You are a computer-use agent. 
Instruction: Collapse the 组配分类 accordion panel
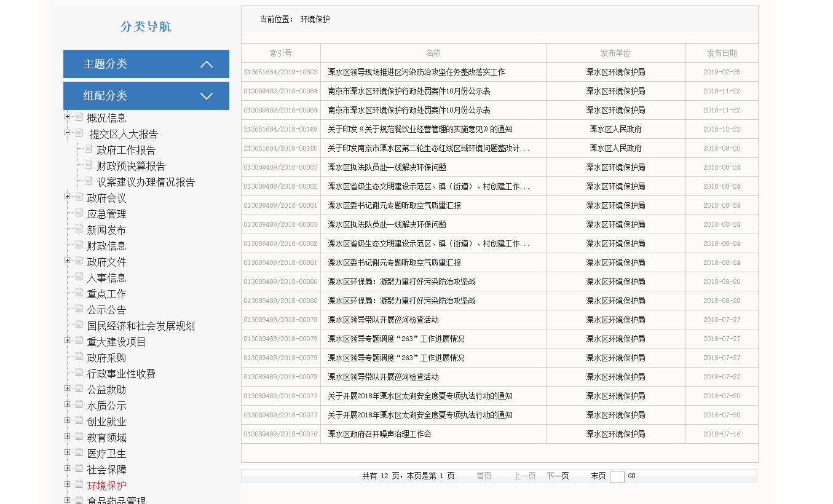(x=146, y=96)
